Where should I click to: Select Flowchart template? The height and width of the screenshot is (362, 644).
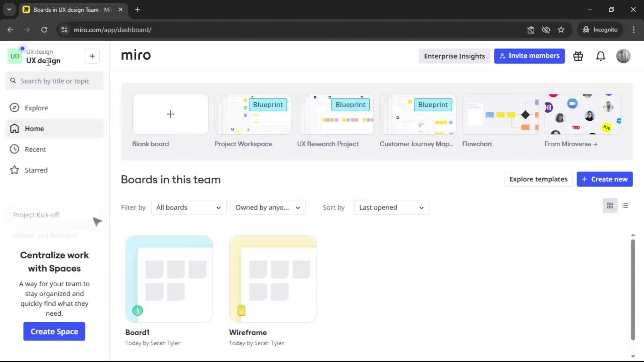[x=500, y=114]
